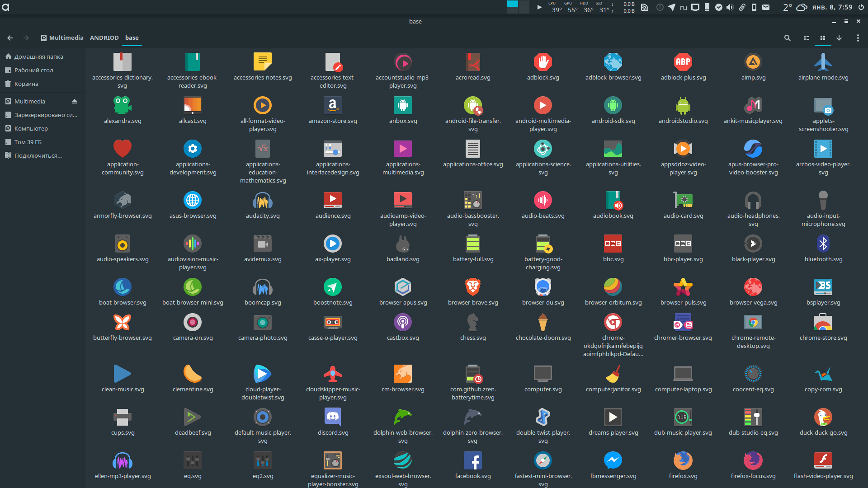
Task: Open the discord.svg icon
Action: point(332,417)
